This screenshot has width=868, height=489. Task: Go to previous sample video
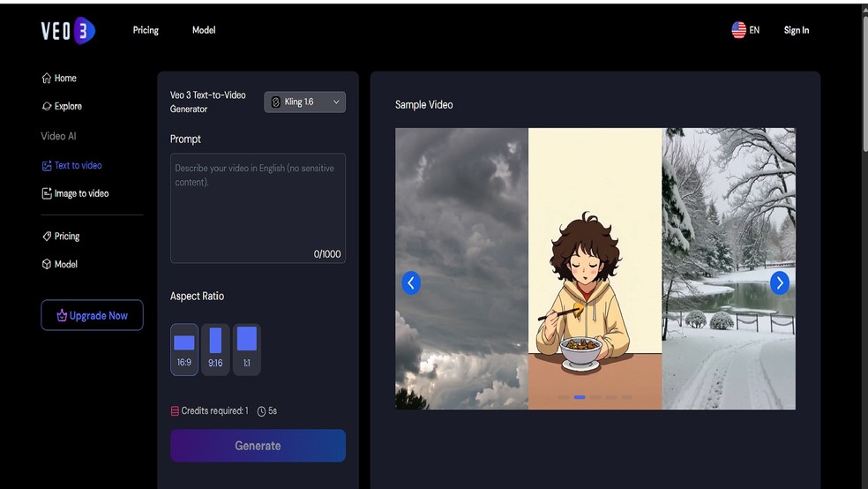tap(411, 283)
